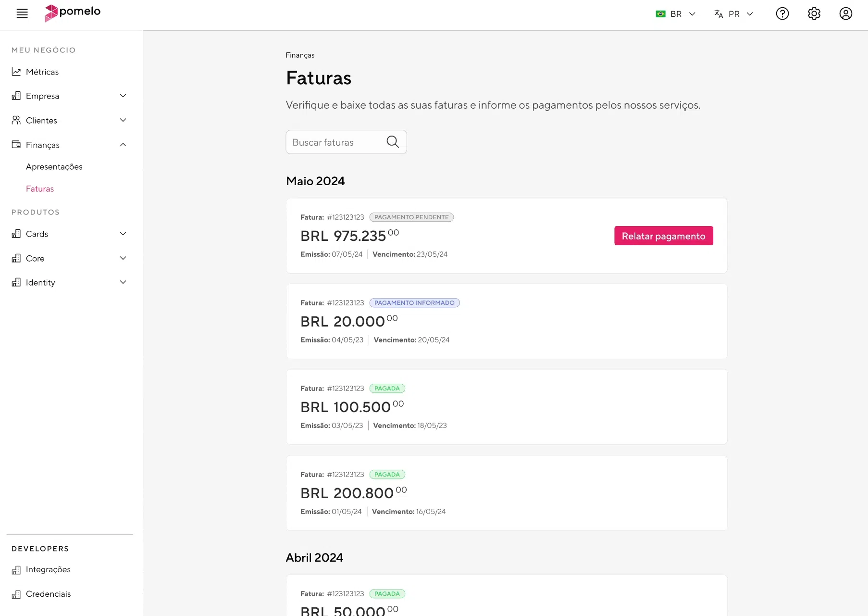Viewport: 868px width, 616px height.
Task: Open the BRL 20.000 invoice card
Action: click(506, 321)
